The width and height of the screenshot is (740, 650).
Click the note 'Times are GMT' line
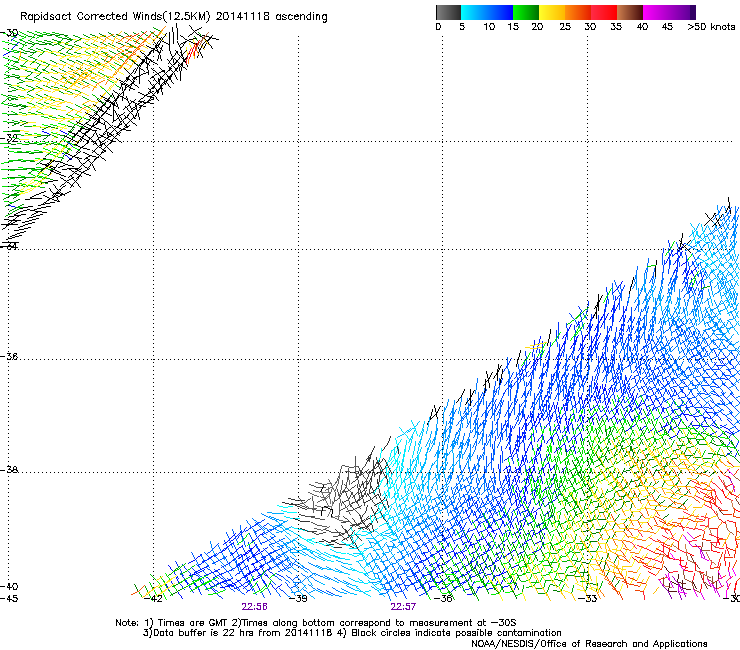[x=315, y=623]
